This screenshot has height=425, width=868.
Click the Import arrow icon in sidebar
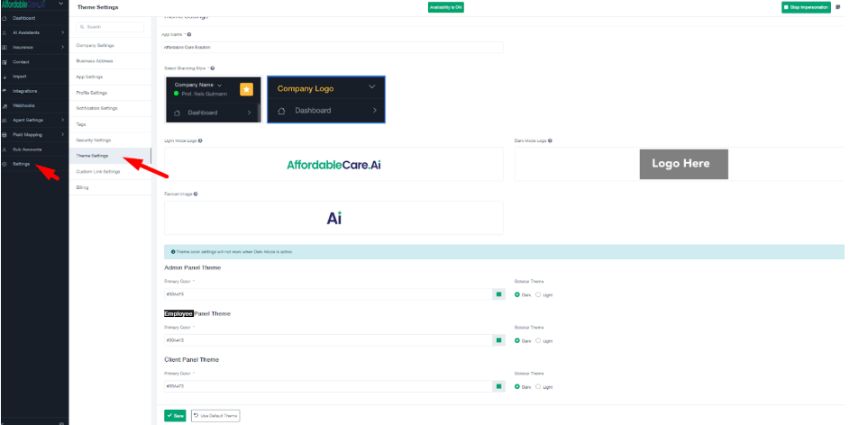5,77
